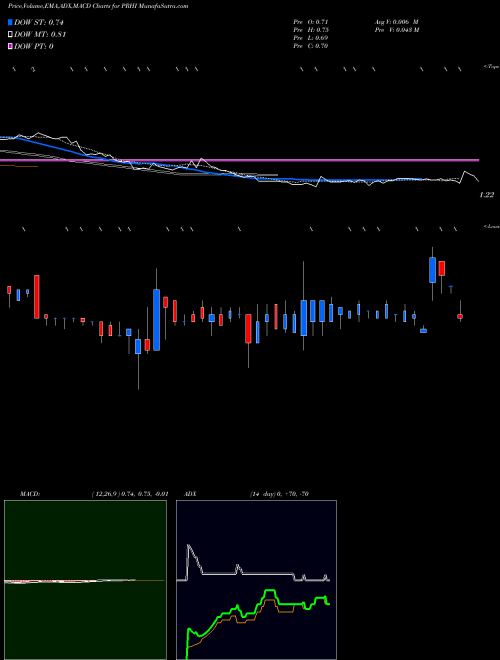
Task: Click the 'DOW PT: 0' legend label
Action: point(34,46)
